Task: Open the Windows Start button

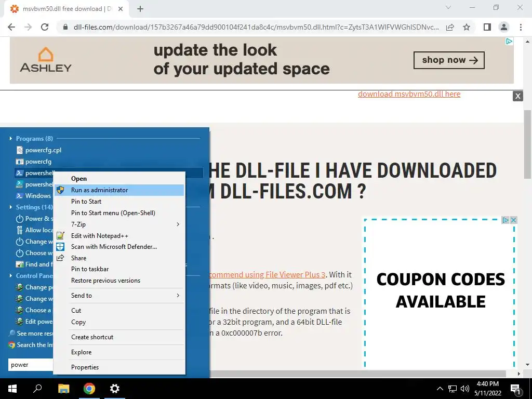Action: point(12,389)
